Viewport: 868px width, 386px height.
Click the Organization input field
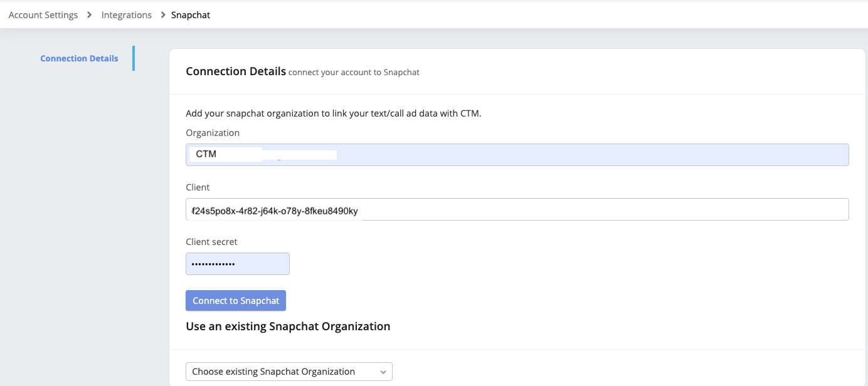click(x=517, y=155)
